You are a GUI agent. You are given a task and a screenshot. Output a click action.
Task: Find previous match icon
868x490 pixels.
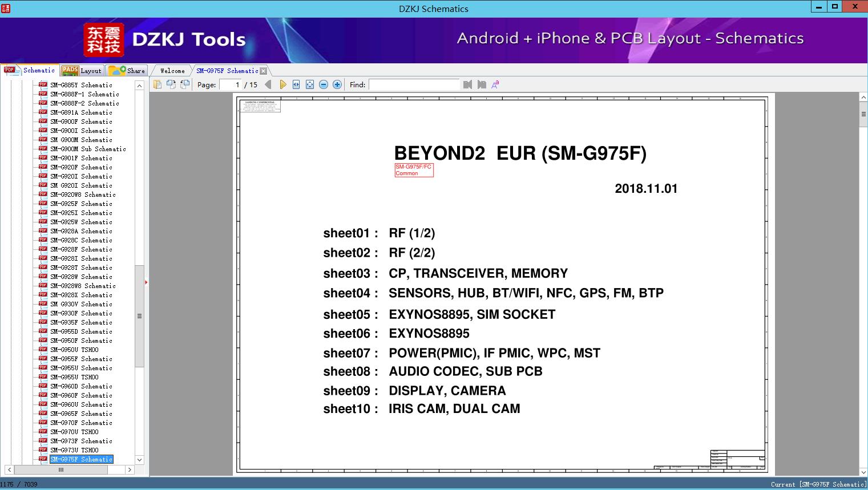click(467, 84)
